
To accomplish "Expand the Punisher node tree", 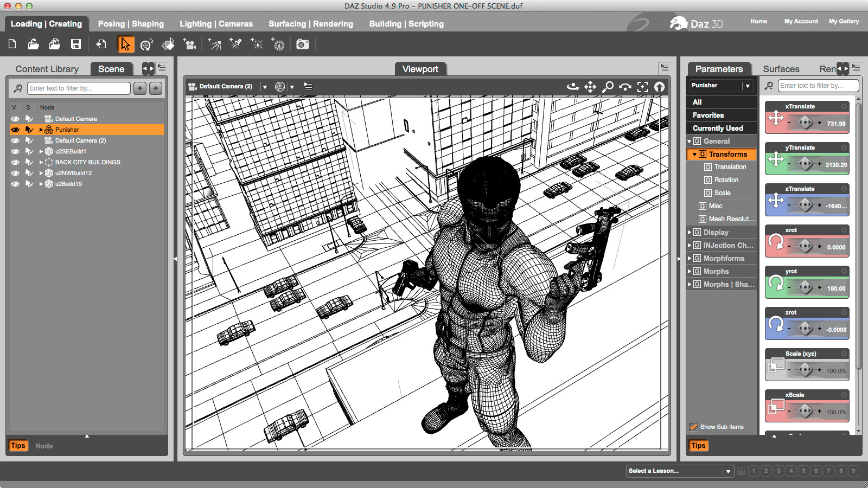I will (41, 130).
